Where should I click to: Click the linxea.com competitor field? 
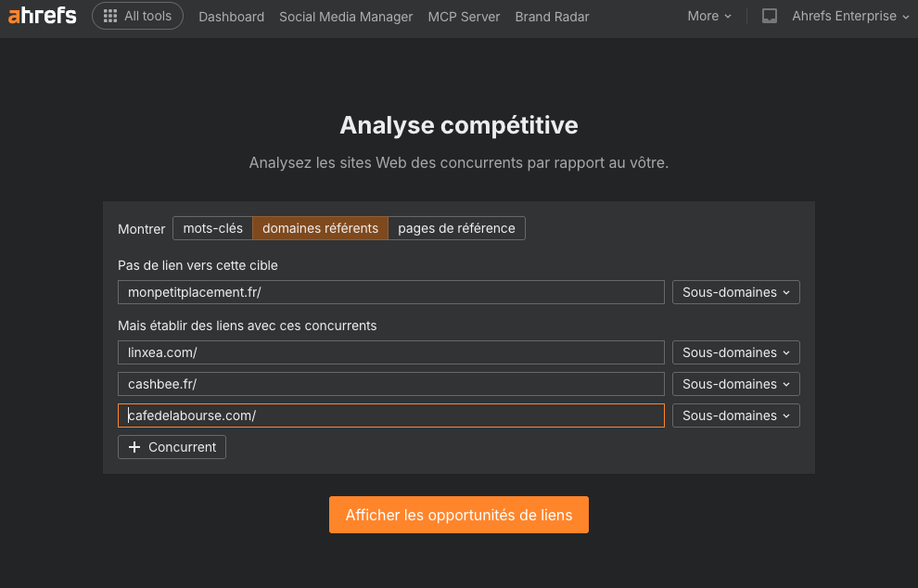click(x=390, y=352)
